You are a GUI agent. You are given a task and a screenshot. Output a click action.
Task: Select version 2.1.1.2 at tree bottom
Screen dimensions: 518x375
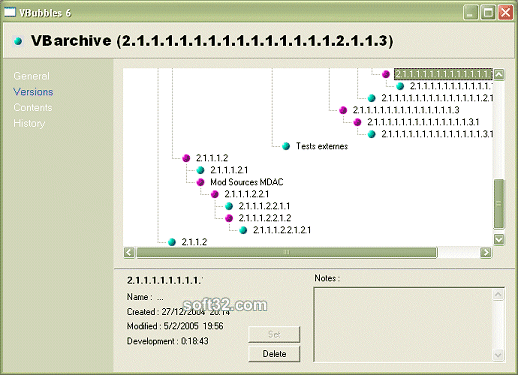coord(194,242)
